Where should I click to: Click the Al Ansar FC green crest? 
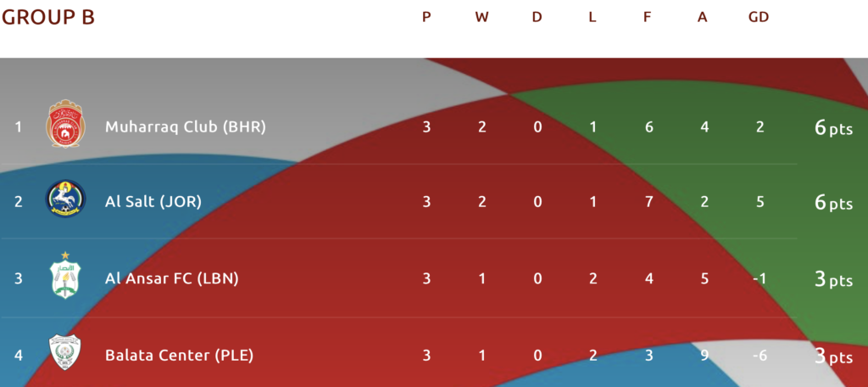coord(65,275)
